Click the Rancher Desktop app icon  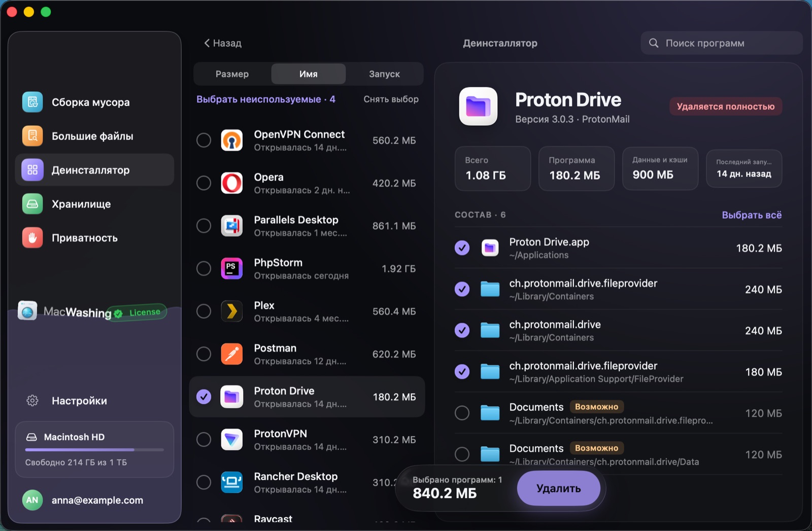(232, 482)
